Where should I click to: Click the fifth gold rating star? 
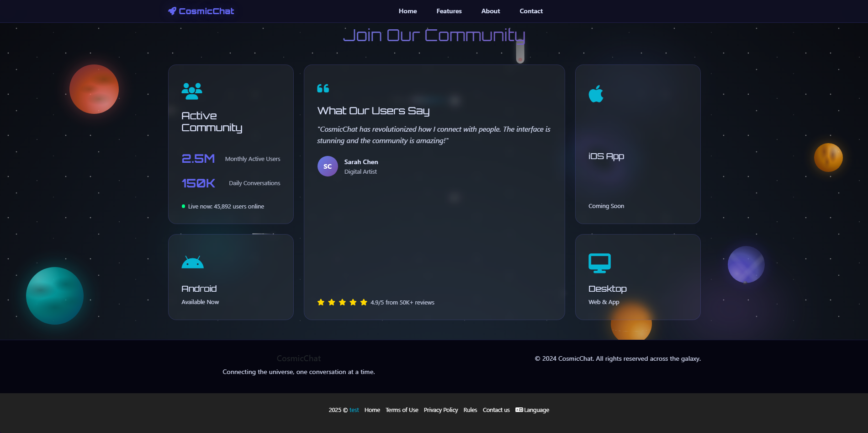[x=364, y=302]
